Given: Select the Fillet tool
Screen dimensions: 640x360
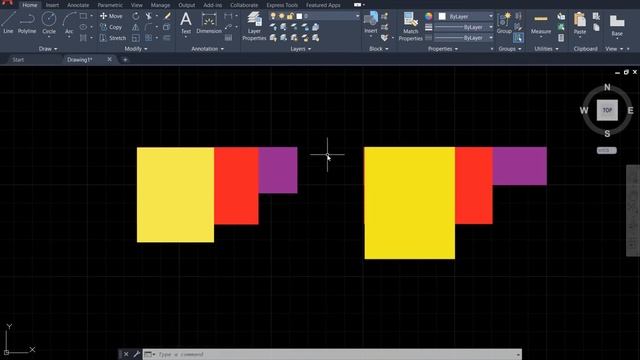Looking at the screenshot, I should click(x=149, y=27).
